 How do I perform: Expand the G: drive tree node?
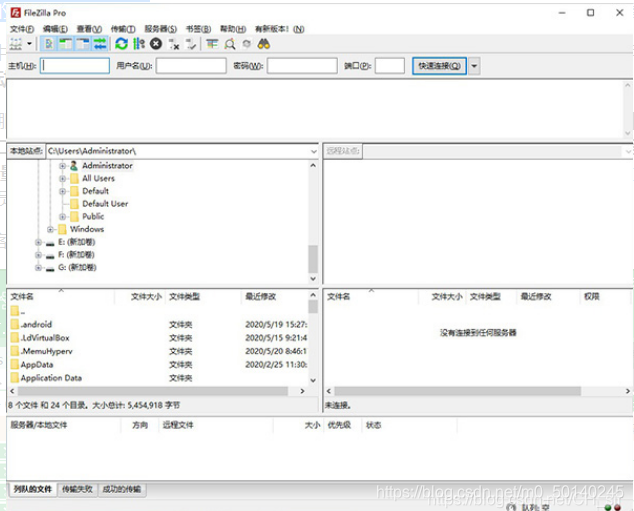[x=38, y=268]
